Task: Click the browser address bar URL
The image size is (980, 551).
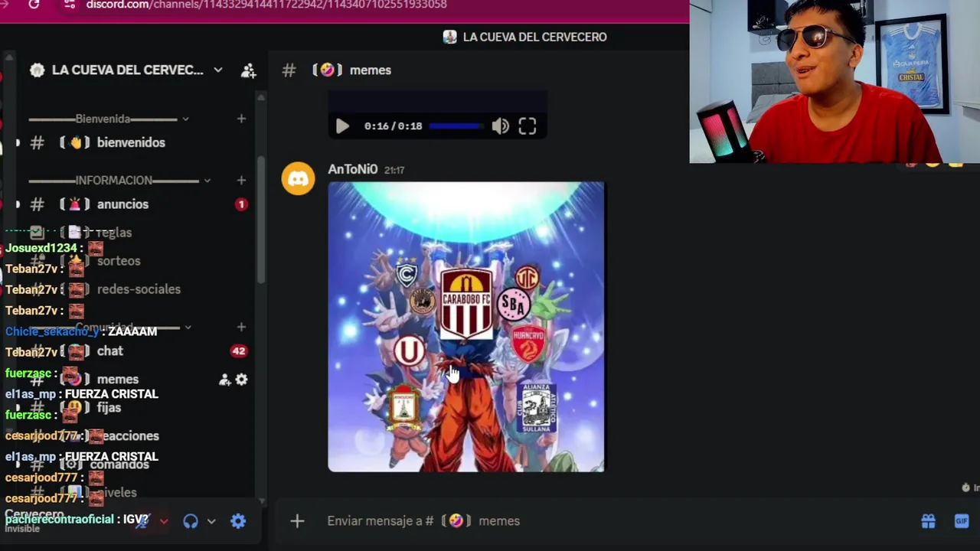Action: (266, 5)
